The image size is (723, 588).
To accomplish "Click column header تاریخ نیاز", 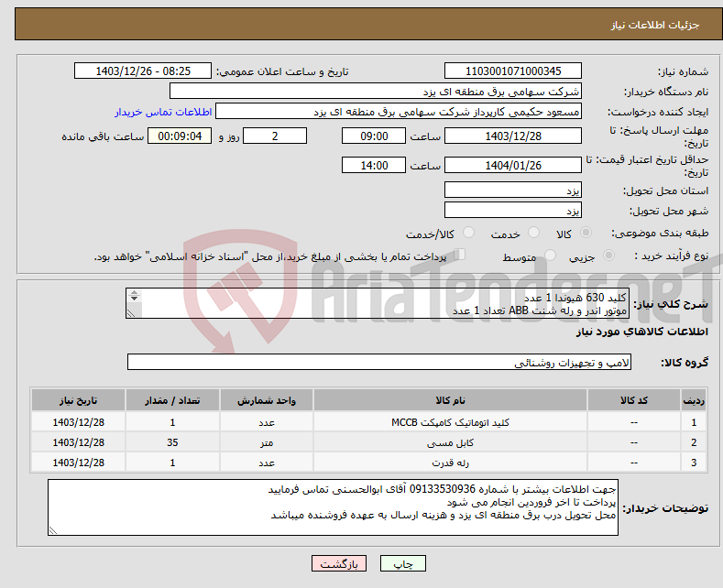I will pyautogui.click(x=79, y=400).
